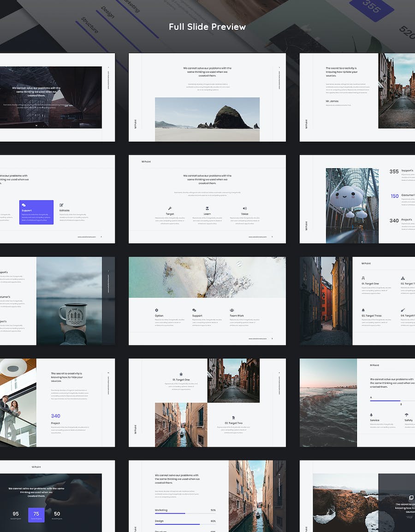
Task: Click the speaker icon above Voice
Action: [244, 208]
